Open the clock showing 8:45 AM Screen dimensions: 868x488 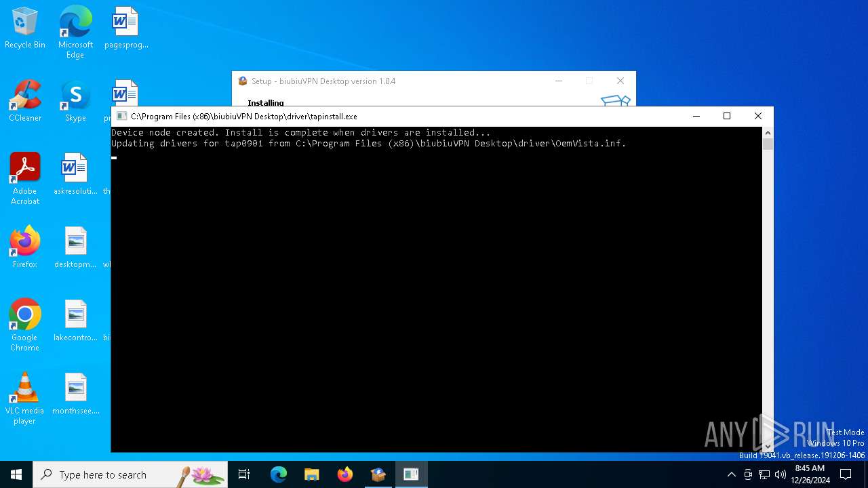point(810,474)
